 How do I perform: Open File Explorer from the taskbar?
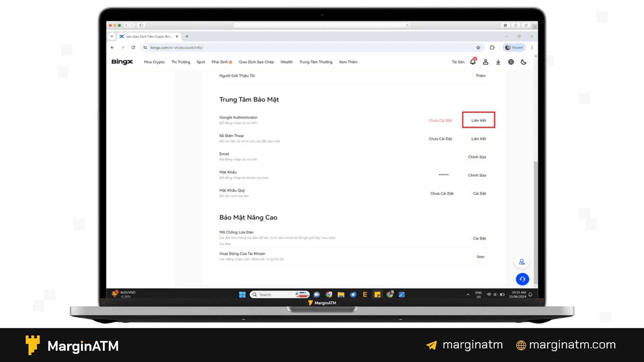click(x=341, y=294)
